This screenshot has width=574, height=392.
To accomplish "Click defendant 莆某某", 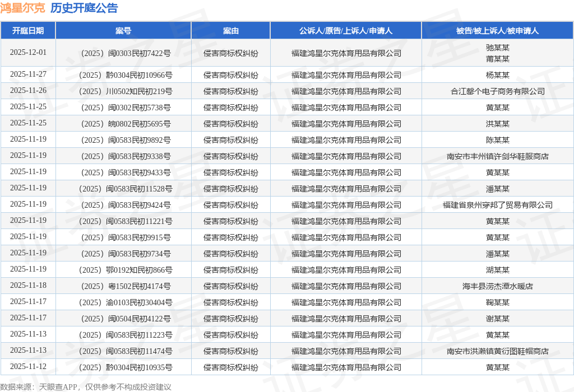I will point(498,59).
